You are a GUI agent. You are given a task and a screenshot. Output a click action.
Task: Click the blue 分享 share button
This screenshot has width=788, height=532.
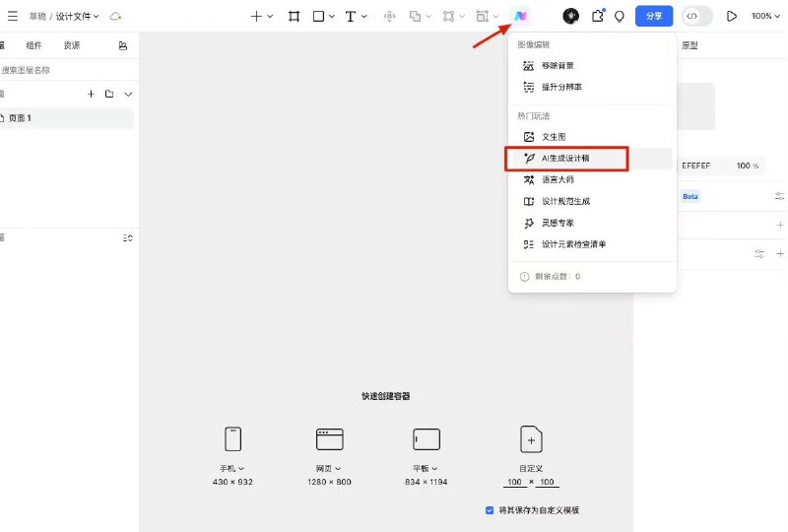[x=654, y=16]
